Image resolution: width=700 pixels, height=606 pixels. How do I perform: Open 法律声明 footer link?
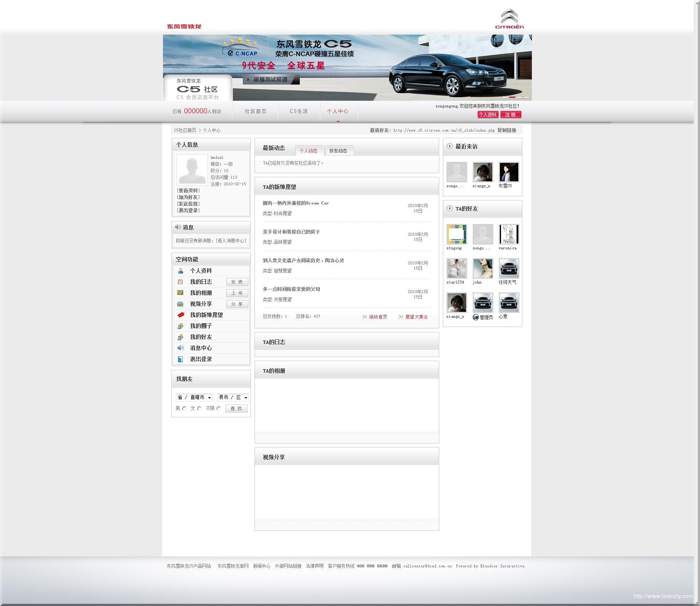(315, 566)
